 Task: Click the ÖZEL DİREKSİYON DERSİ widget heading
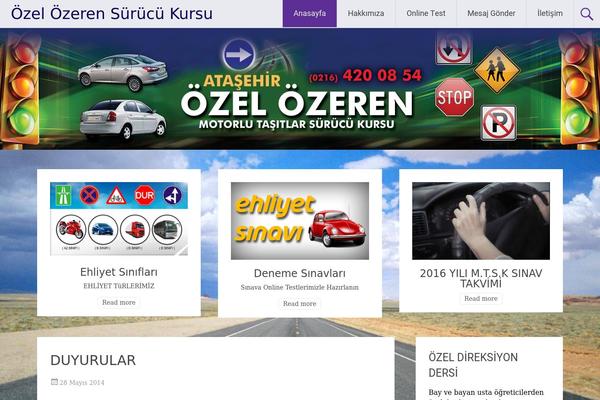click(x=473, y=365)
